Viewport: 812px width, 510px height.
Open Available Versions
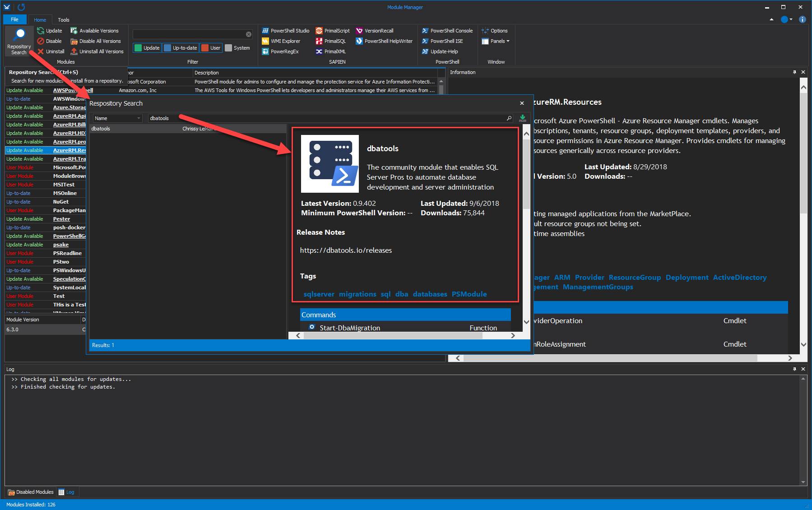tap(94, 31)
